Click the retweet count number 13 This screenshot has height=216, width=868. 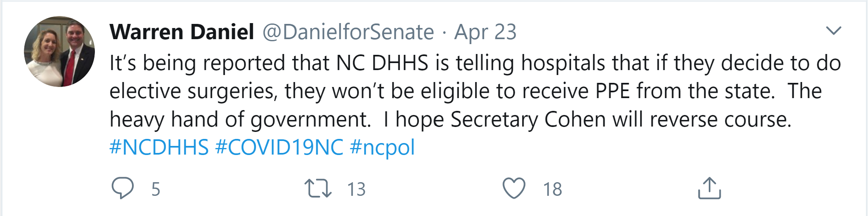click(x=356, y=189)
